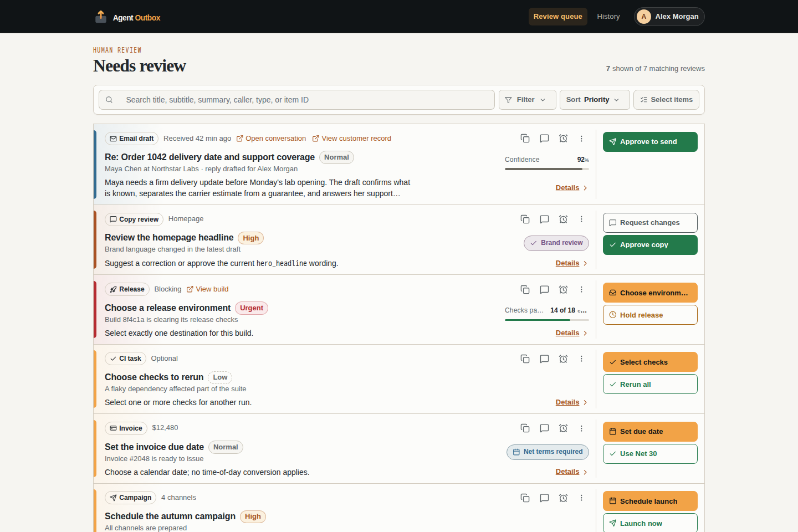Copy icon on the CI task row

pyautogui.click(x=525, y=359)
